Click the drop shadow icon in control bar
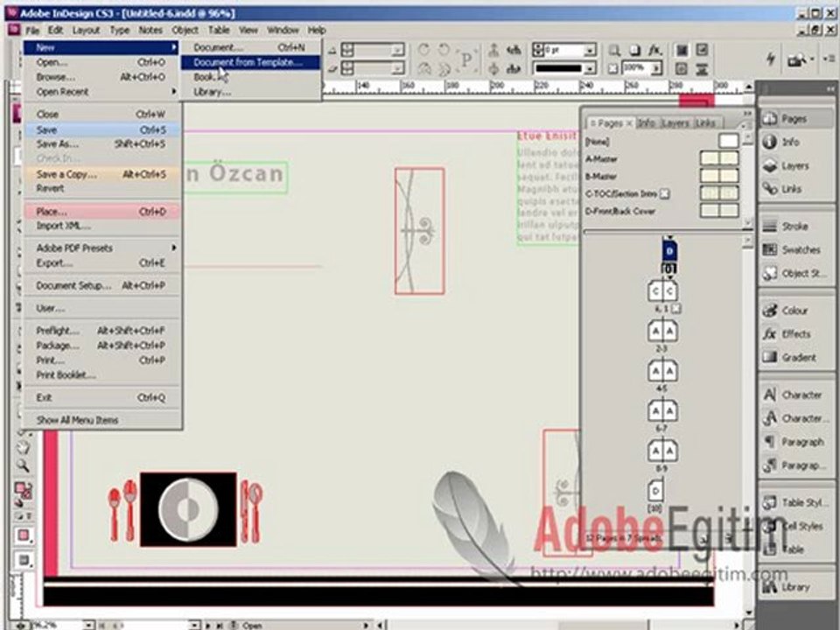 tap(635, 50)
